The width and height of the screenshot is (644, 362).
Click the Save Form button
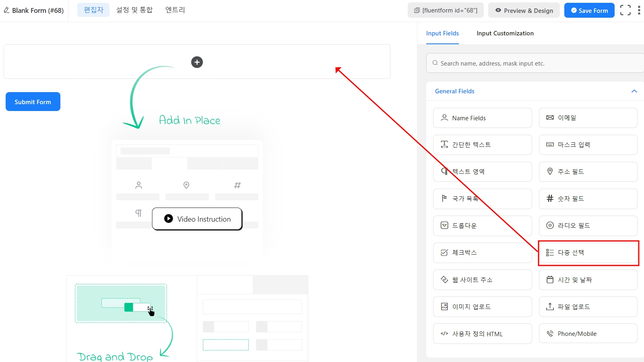589,10
